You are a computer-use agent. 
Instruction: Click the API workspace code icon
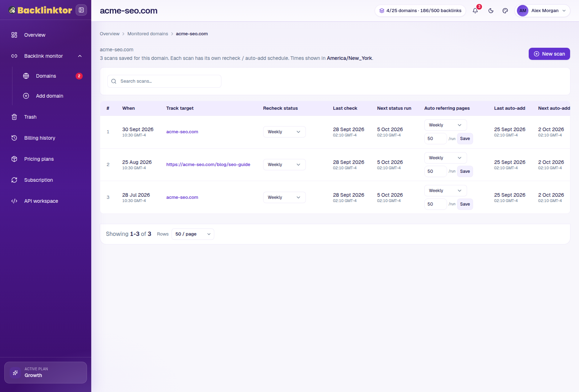(14, 201)
